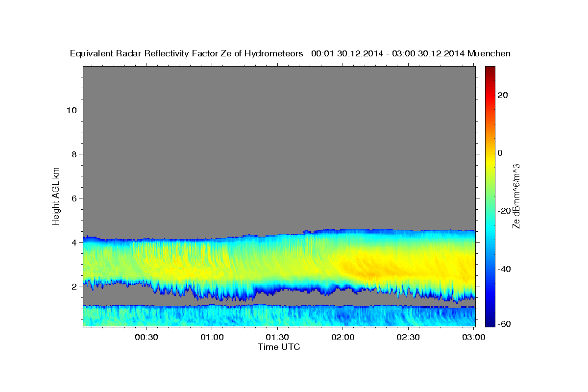
Task: Click the 01:00 time tick label
Action: tap(212, 338)
